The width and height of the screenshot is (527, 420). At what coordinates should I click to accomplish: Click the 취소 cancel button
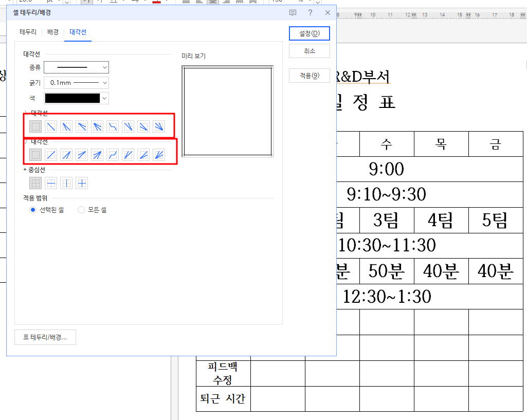[x=309, y=51]
